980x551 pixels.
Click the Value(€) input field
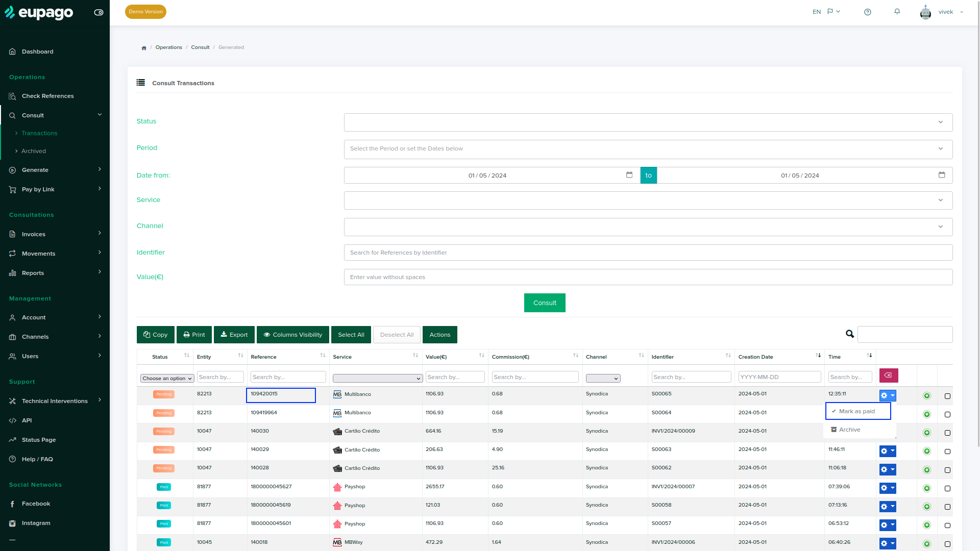648,277
